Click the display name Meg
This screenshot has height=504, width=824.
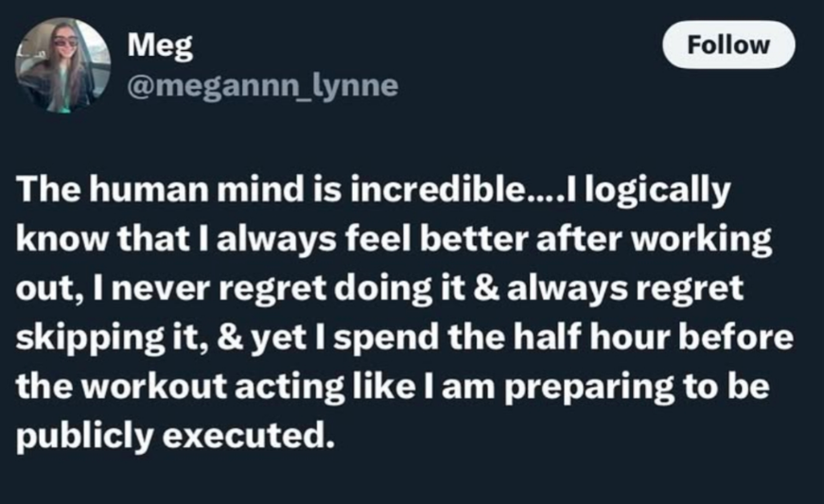click(x=160, y=46)
